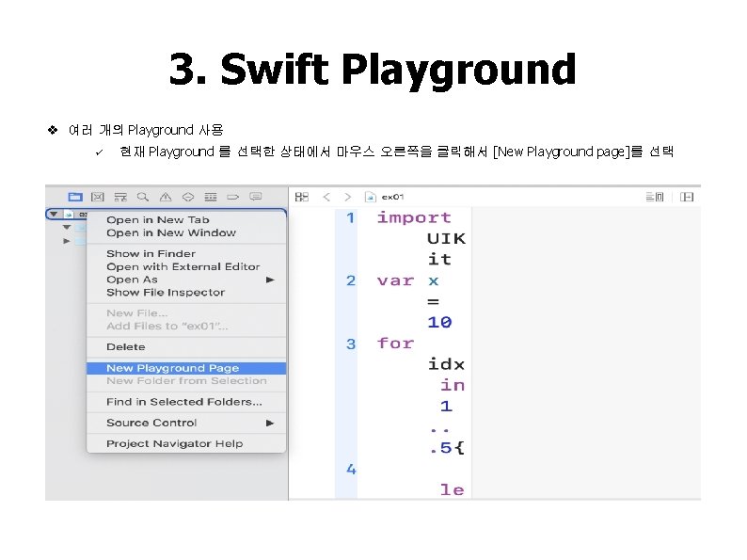The height and width of the screenshot is (560, 747).
Task: Click the idx identifier in code
Action: (x=446, y=364)
